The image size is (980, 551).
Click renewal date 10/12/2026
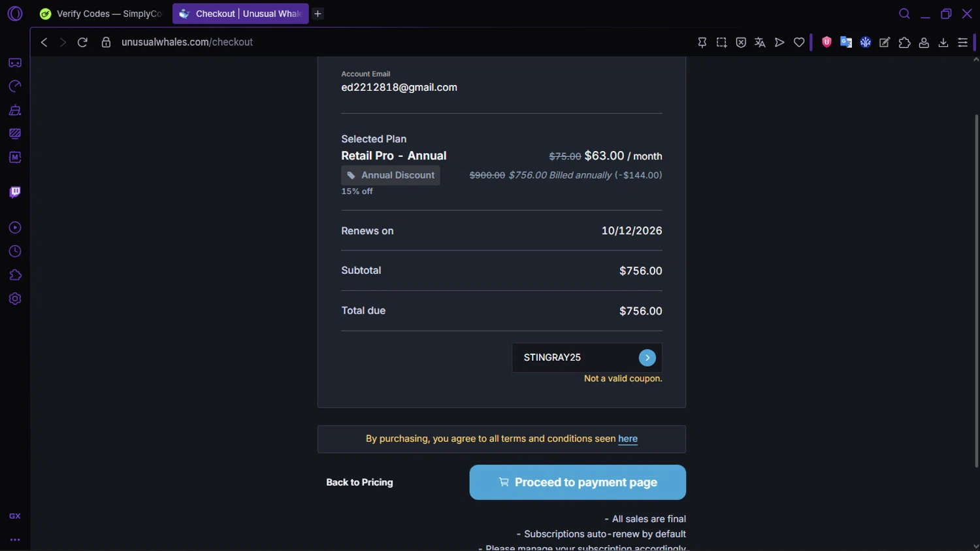[x=632, y=231]
